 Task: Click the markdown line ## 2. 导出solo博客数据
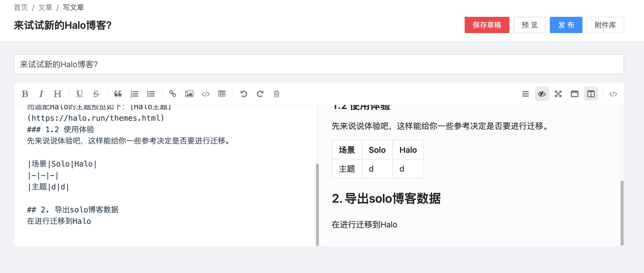(73, 210)
